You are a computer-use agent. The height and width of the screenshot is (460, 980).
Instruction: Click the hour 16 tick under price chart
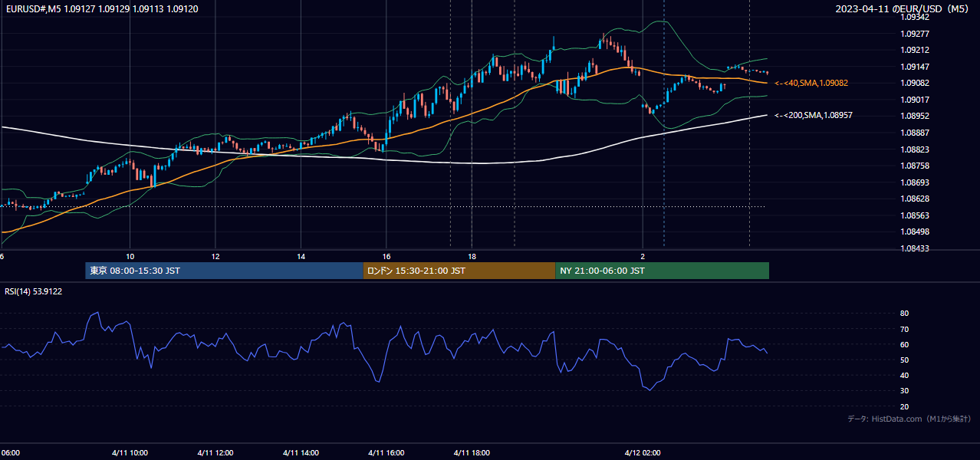pyautogui.click(x=386, y=256)
